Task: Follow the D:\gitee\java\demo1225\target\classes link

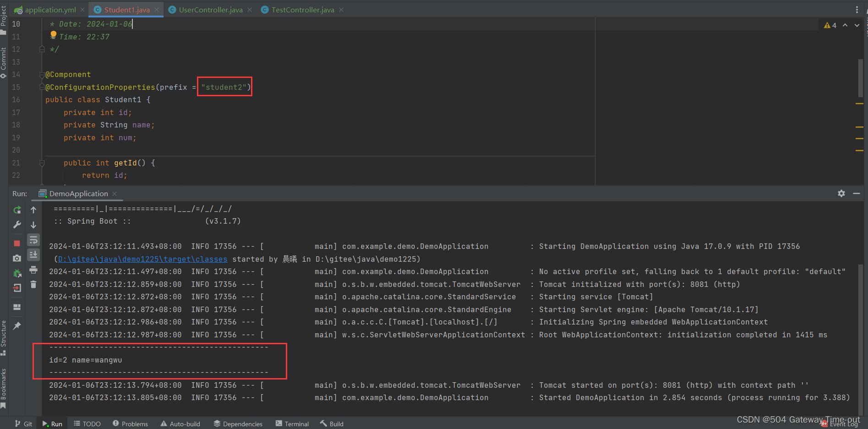Action: pyautogui.click(x=142, y=259)
